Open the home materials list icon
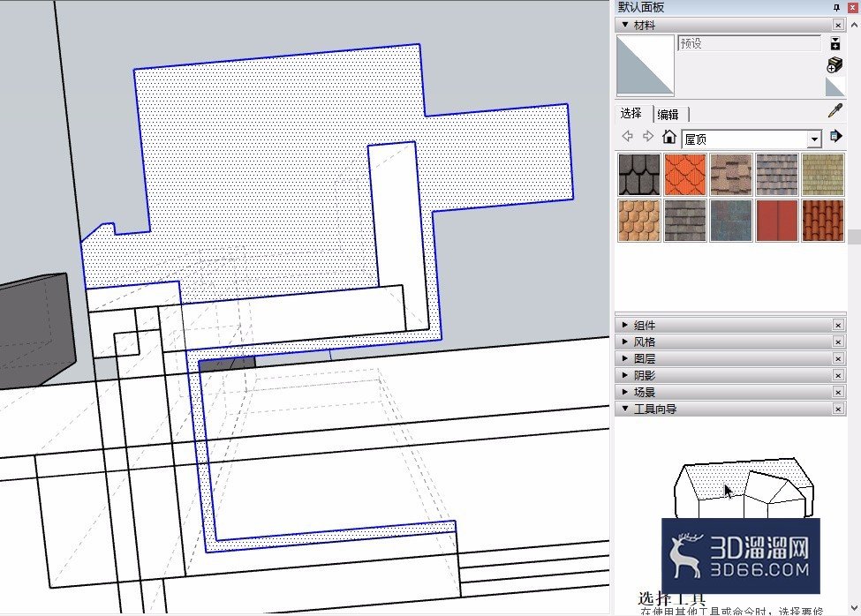 tap(668, 137)
